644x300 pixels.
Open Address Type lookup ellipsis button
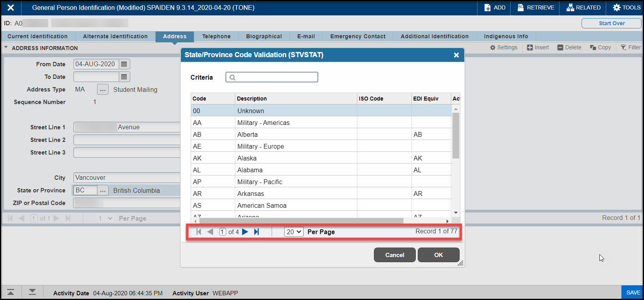[x=103, y=90]
